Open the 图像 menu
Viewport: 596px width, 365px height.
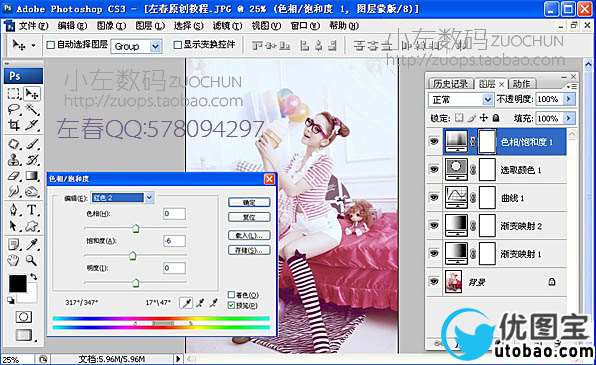point(111,26)
